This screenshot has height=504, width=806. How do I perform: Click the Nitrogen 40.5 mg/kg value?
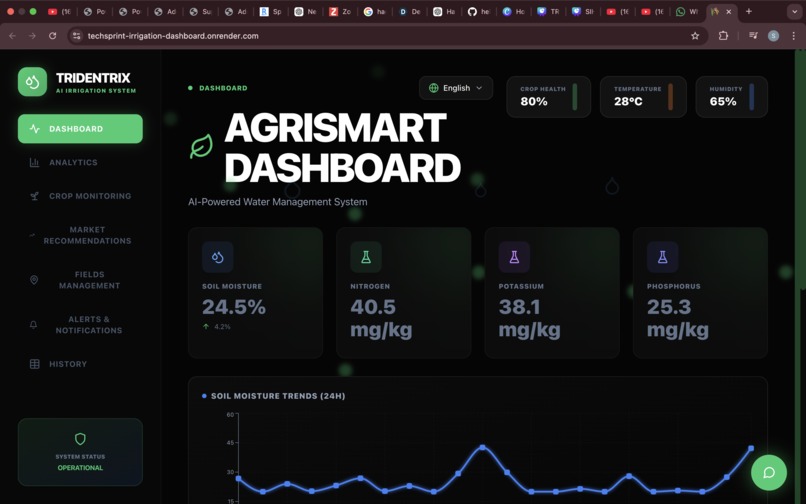(381, 318)
